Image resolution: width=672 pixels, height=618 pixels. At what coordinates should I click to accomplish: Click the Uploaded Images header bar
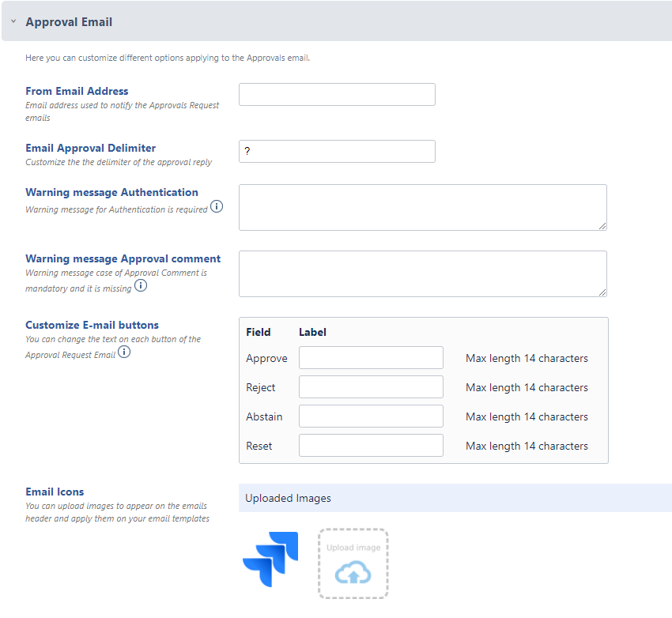(x=455, y=498)
